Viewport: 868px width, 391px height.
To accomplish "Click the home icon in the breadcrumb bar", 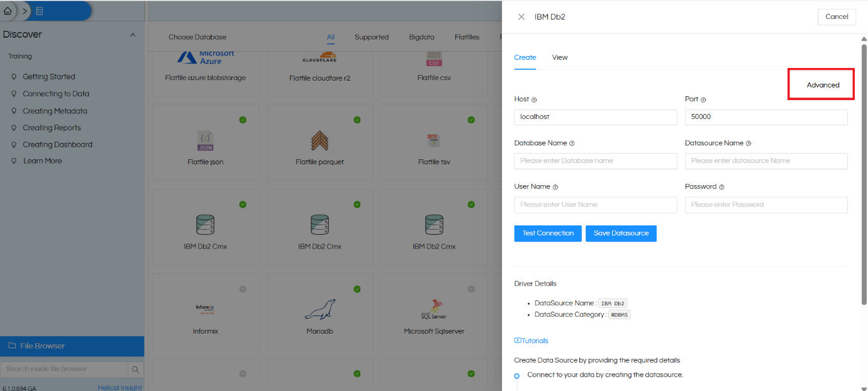I will tap(8, 11).
